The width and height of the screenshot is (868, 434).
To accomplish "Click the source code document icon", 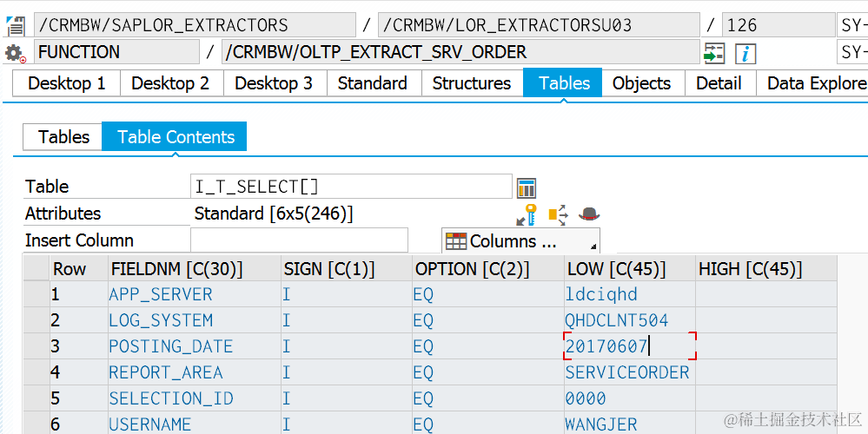I will (x=16, y=25).
